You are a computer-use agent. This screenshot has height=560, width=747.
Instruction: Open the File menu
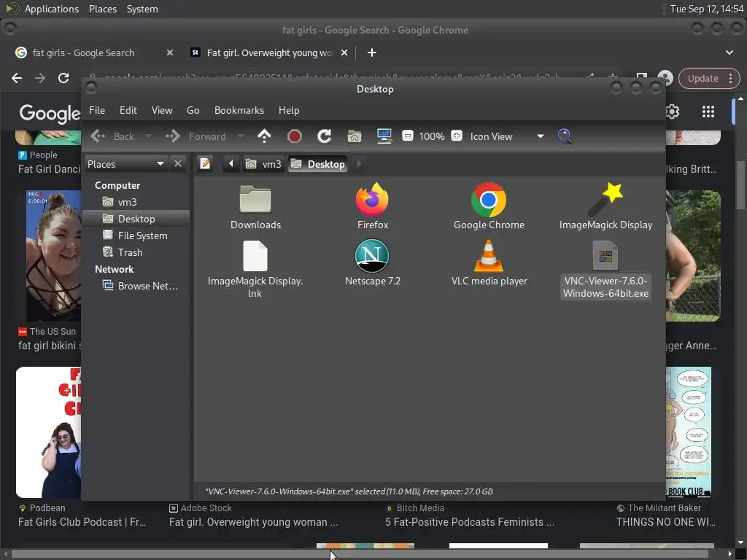click(x=97, y=110)
